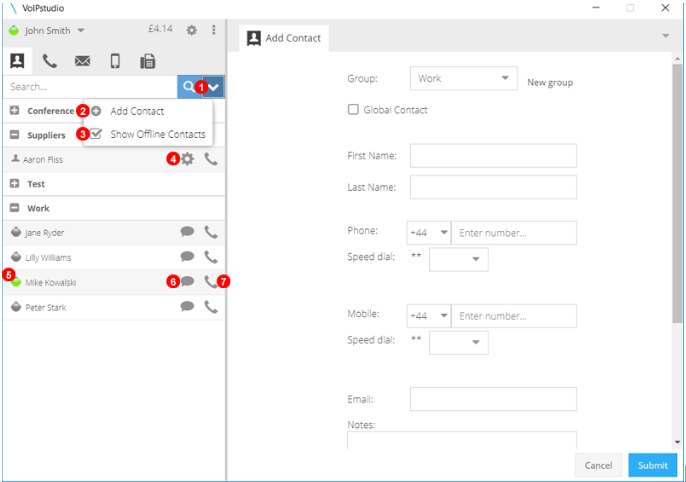The image size is (686, 482).
Task: Call Peter Stark via phone icon
Action: [x=211, y=307]
